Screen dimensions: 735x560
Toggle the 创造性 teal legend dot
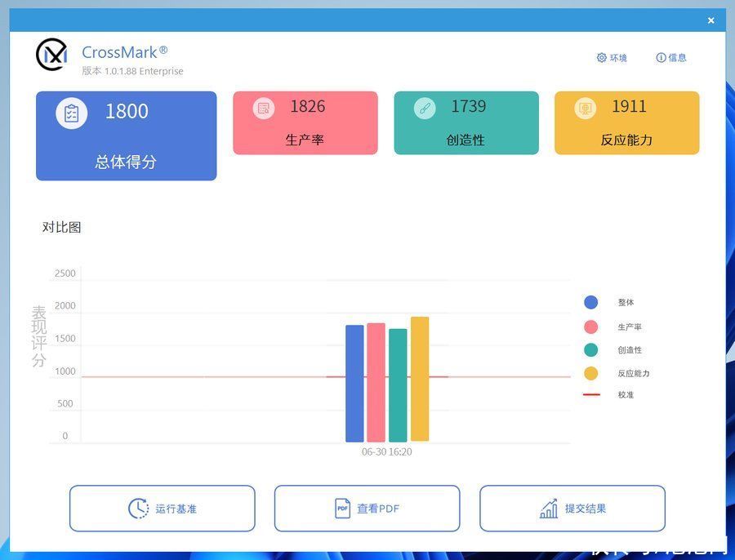[x=591, y=349]
